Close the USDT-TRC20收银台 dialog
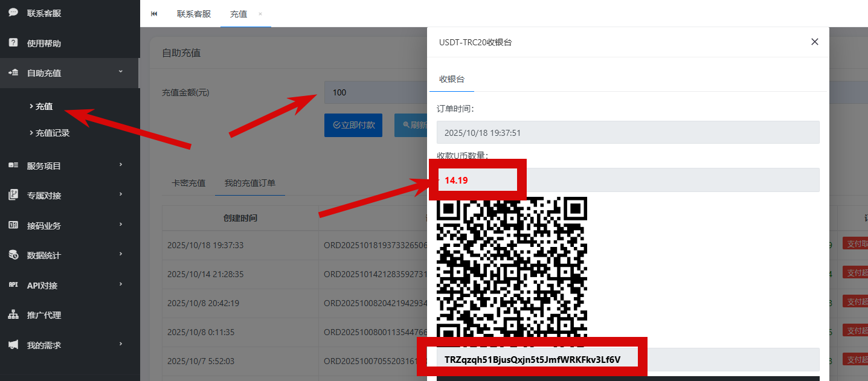 pyautogui.click(x=815, y=42)
